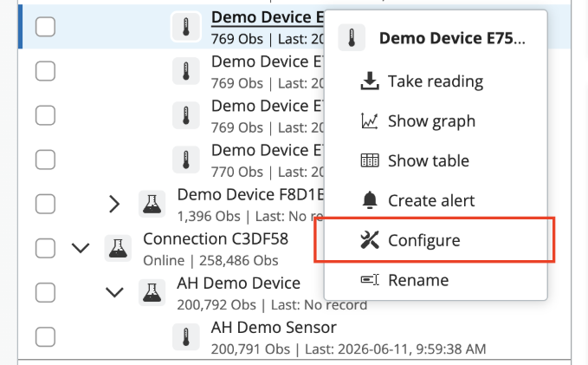This screenshot has height=365, width=588.
Task: Click the flask icon for Connection C3DF58
Action: [118, 248]
